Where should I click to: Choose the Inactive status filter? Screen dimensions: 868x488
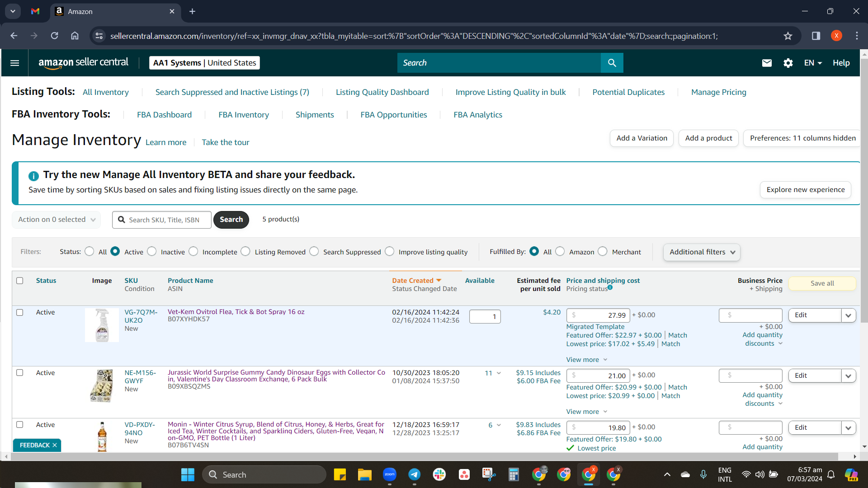click(152, 252)
